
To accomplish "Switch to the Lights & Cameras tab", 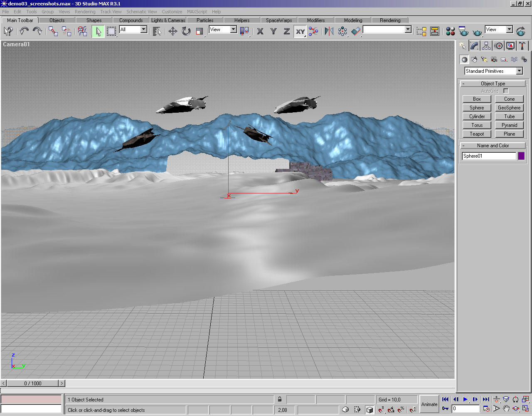I will pyautogui.click(x=168, y=20).
